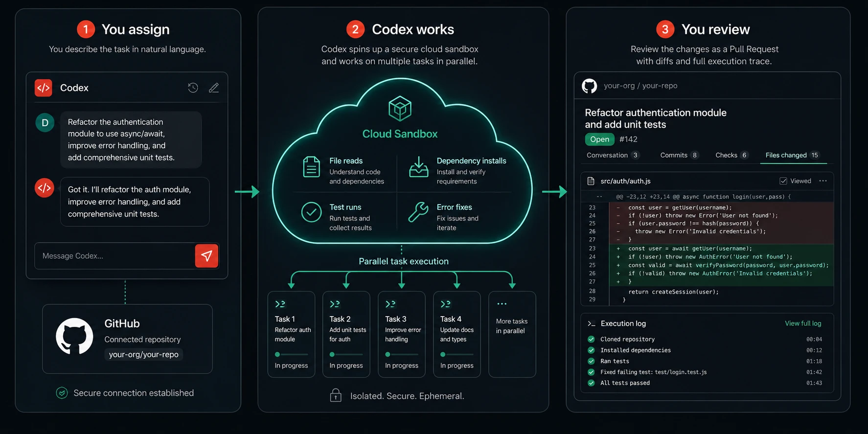Open the file options three-dot menu
868x434 pixels.
tap(823, 181)
